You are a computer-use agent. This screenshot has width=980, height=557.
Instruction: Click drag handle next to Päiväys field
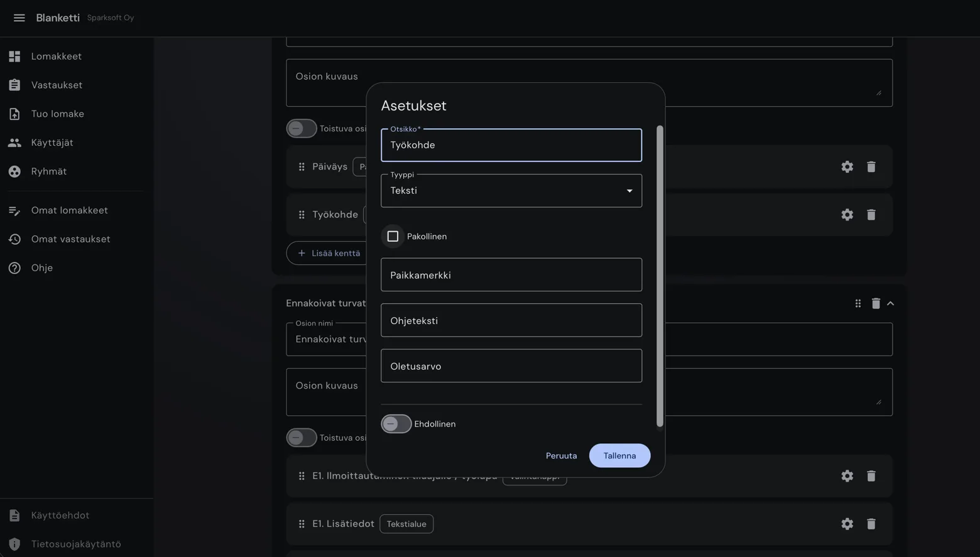point(302,167)
